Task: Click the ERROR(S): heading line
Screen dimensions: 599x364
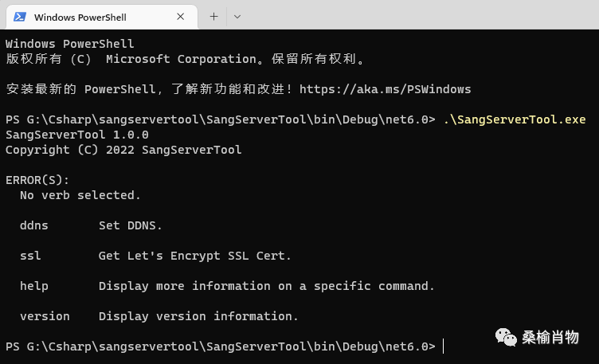Action: pyautogui.click(x=37, y=180)
